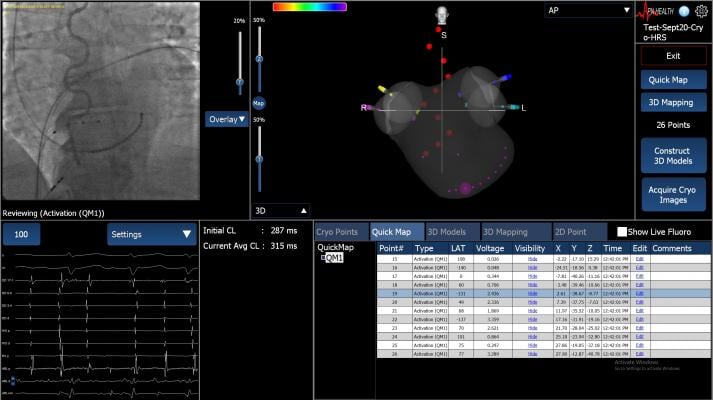Click the blue globe icon beside gear

pyautogui.click(x=683, y=11)
